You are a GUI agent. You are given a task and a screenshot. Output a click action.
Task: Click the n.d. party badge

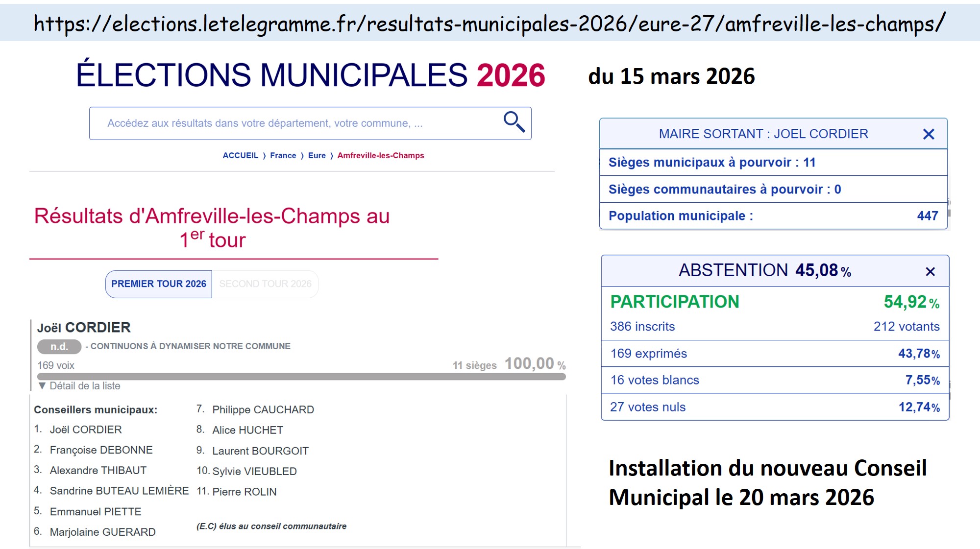pos(59,347)
